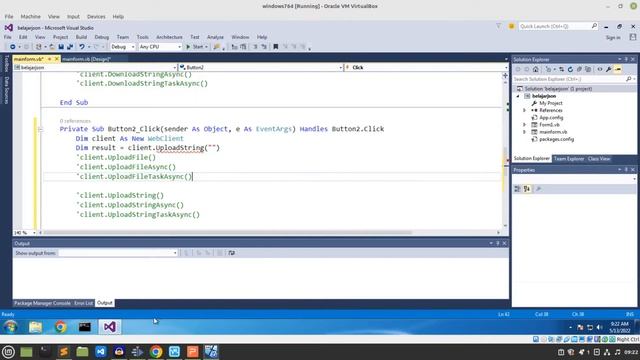Click the Navigate Backward toolbar icon
Viewport: 640px width, 360px height.
pos(13,47)
